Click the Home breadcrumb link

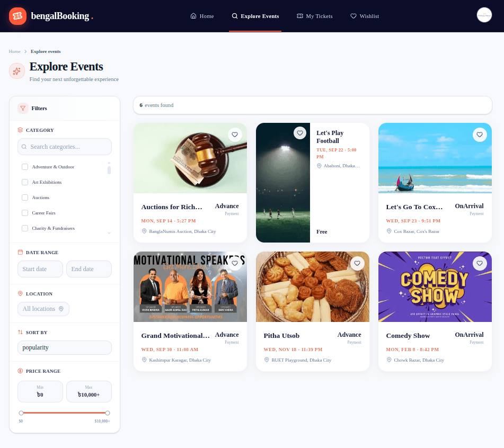click(14, 51)
